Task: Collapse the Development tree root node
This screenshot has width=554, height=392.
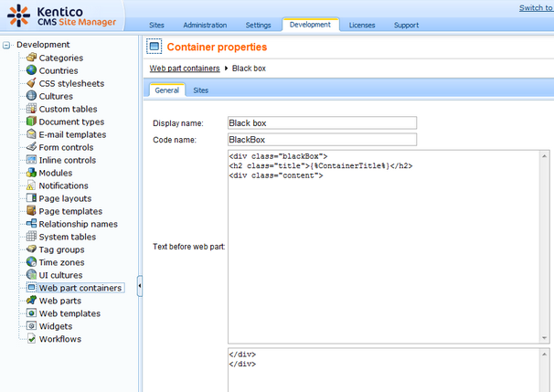Action: coord(7,45)
